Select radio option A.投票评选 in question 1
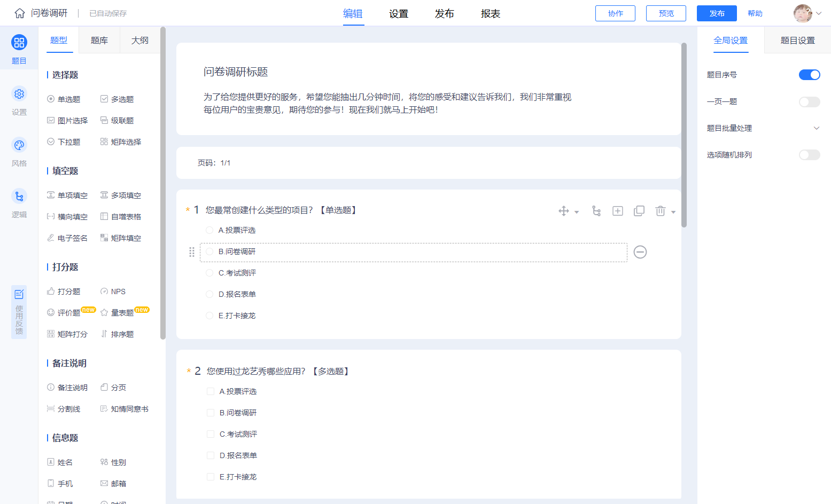Screen dimensions: 831x504 coord(209,230)
